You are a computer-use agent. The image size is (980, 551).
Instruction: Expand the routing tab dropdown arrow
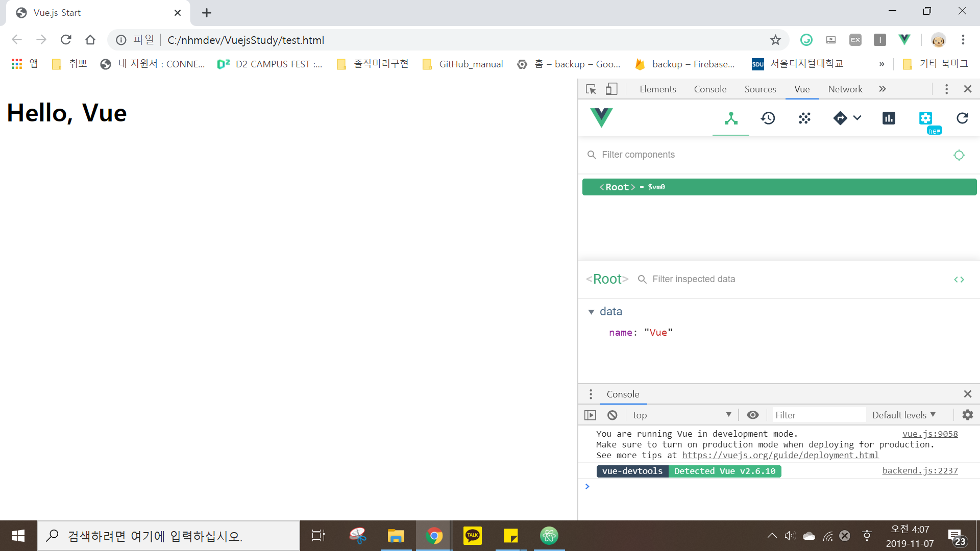pos(857,118)
